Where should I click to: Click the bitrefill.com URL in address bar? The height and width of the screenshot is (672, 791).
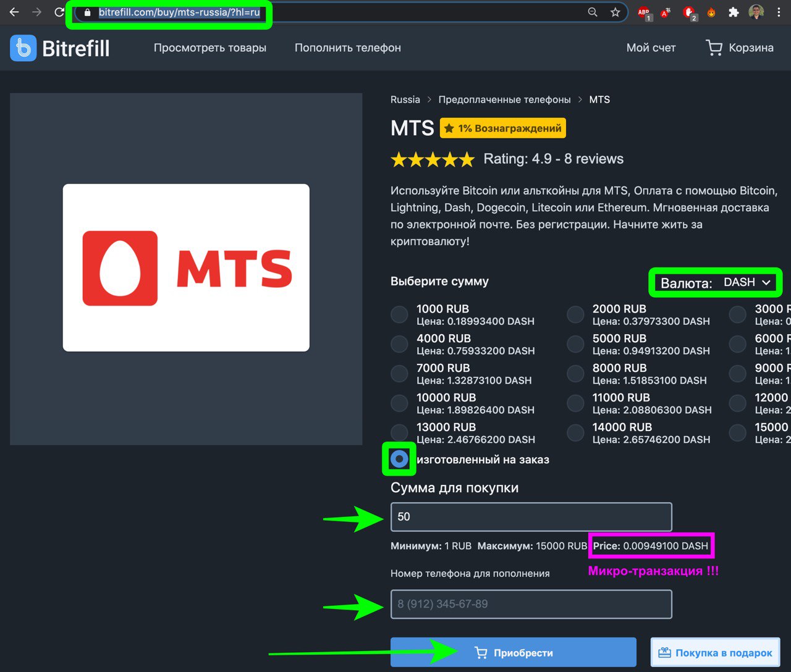[x=179, y=12]
